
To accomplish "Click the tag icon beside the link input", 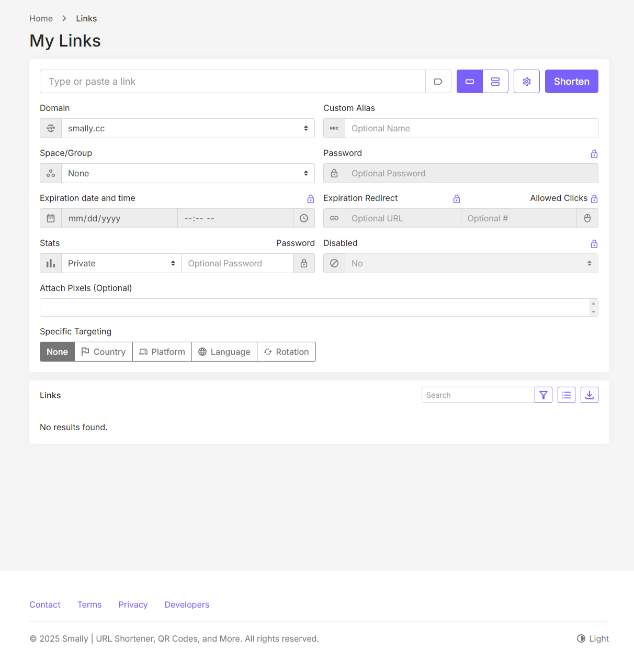I will coord(438,82).
